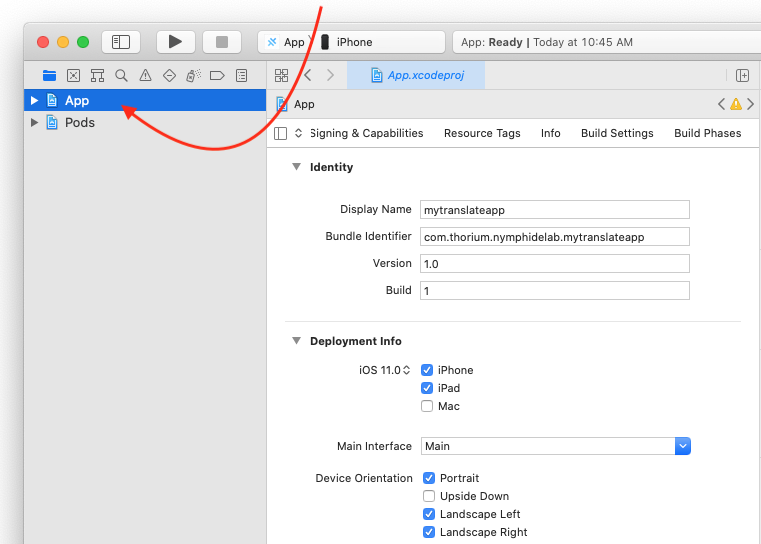Open the related items grid icon

(x=281, y=75)
